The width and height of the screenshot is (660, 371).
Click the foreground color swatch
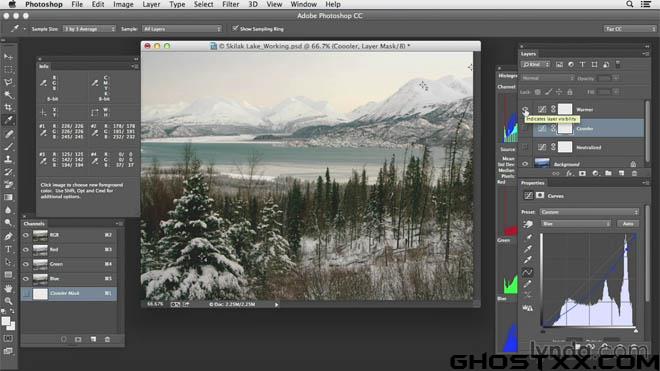6,321
